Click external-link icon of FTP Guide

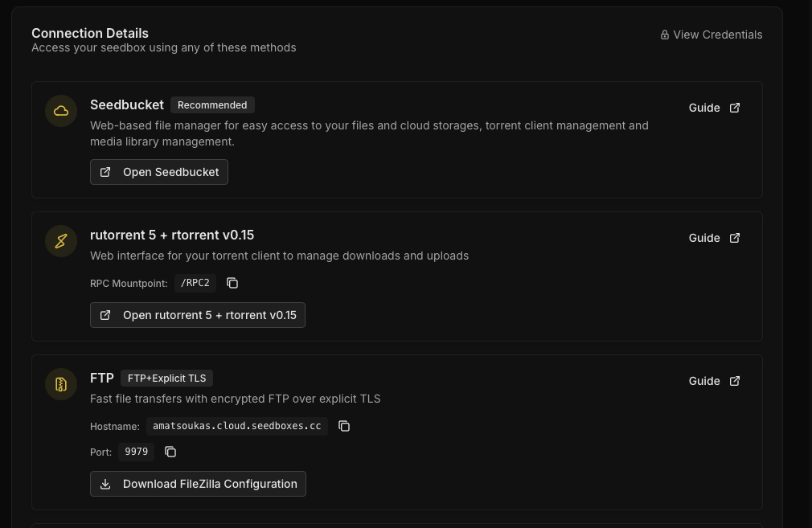coord(735,381)
